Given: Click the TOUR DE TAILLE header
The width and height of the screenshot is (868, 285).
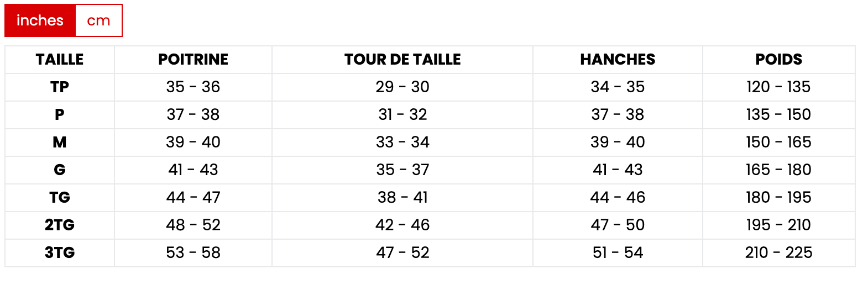Looking at the screenshot, I should (402, 60).
